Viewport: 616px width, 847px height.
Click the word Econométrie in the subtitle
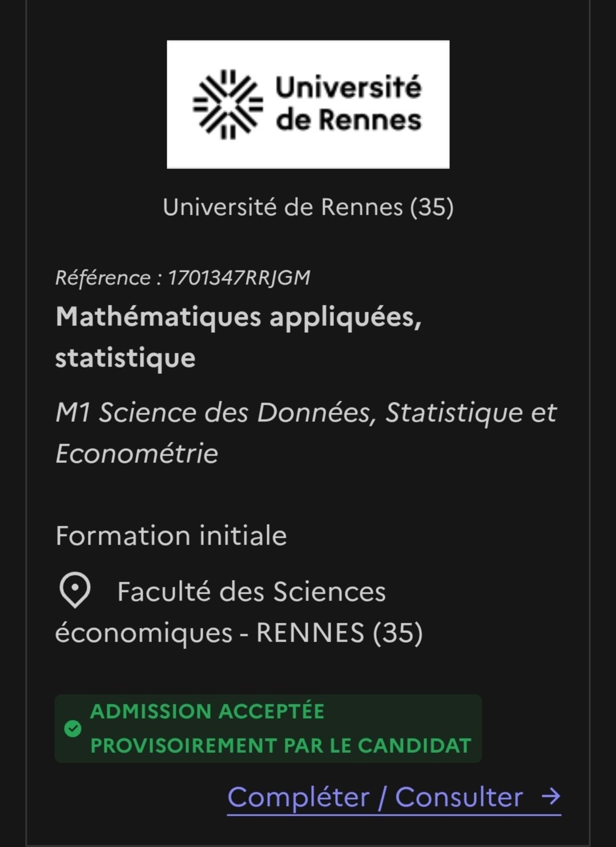point(136,454)
